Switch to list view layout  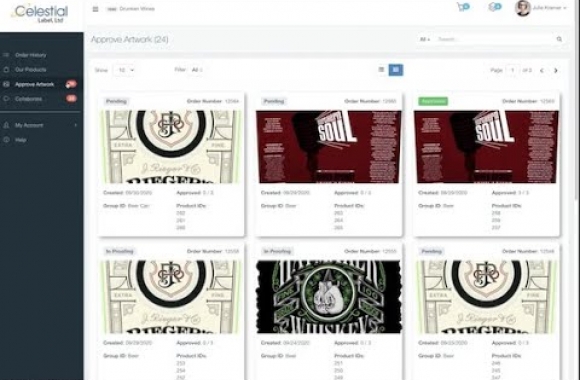tap(381, 70)
